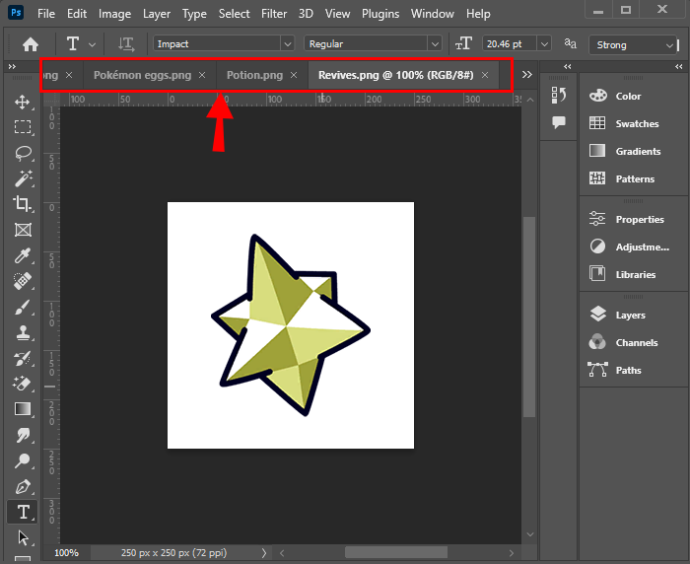Open the Strong anti-aliasing dropdown
Viewport: 690px width, 564px height.
pyautogui.click(x=633, y=45)
